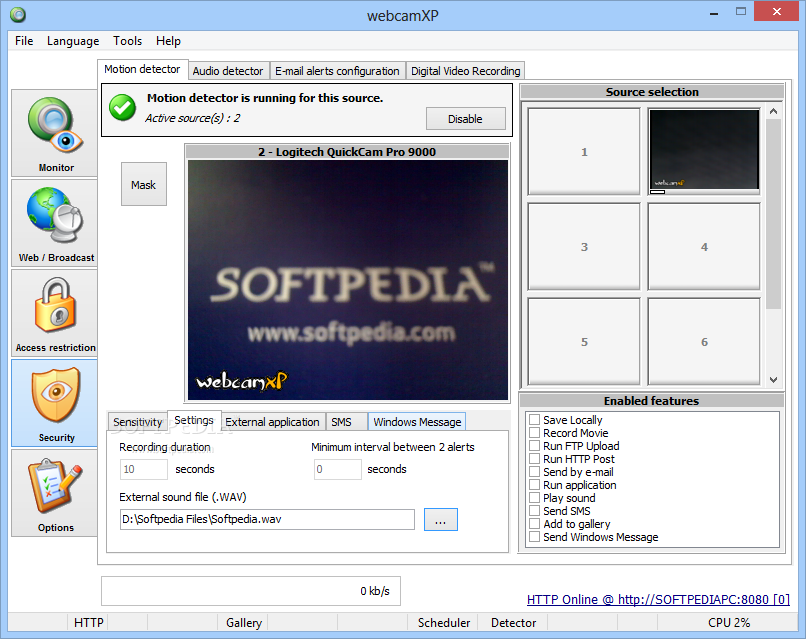The height and width of the screenshot is (639, 806).
Task: Click the Logitech QuickCam Pro 9000 preview
Action: coord(347,280)
